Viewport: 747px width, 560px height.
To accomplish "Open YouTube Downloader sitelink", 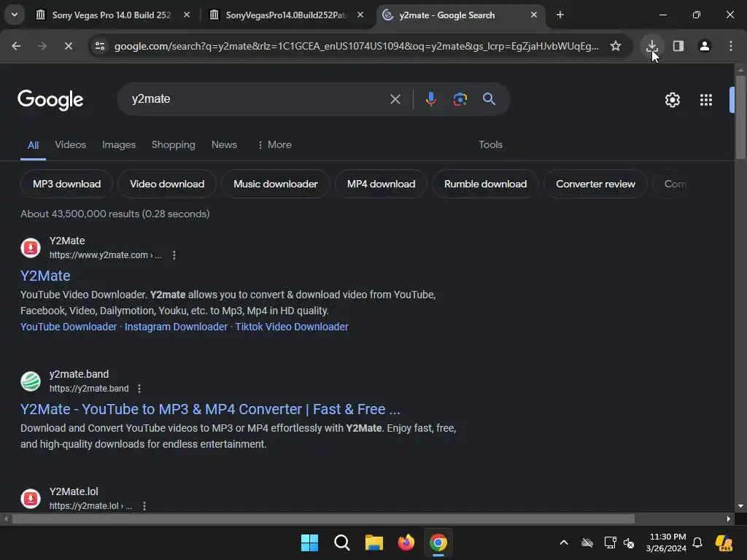I will 69,327.
